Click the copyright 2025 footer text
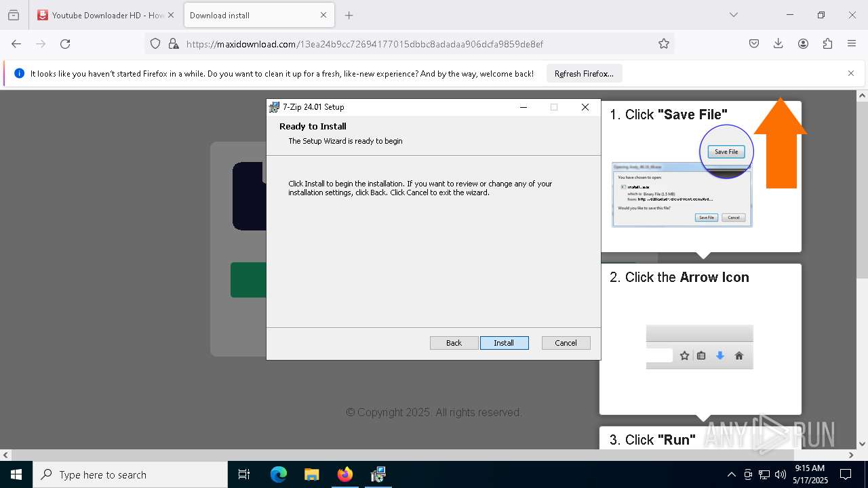Screen dimensions: 868x488 pyautogui.click(x=434, y=412)
